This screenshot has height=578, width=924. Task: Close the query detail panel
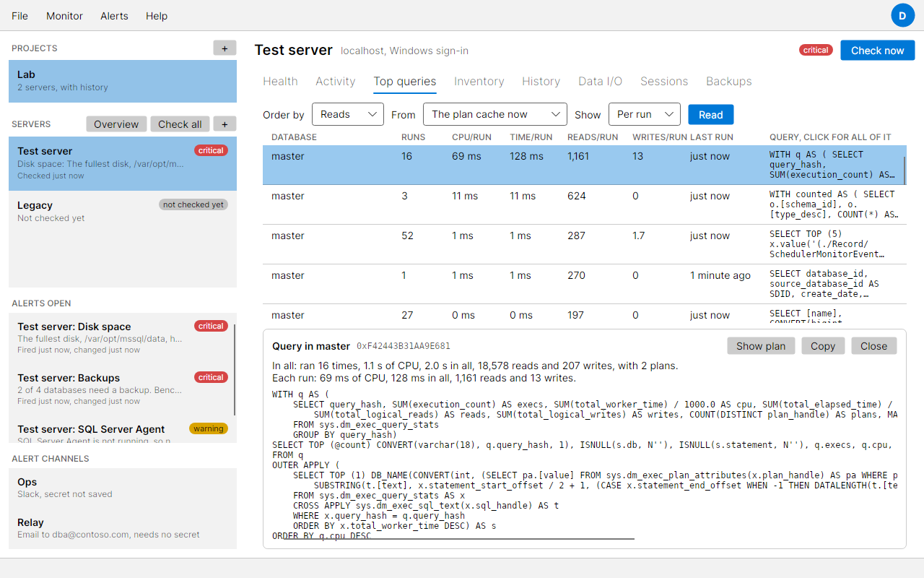click(x=873, y=346)
